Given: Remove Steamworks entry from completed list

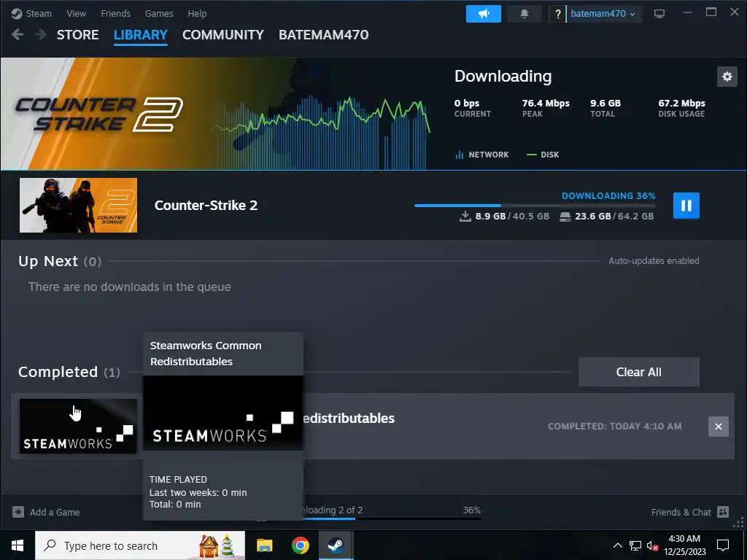Looking at the screenshot, I should (x=718, y=427).
